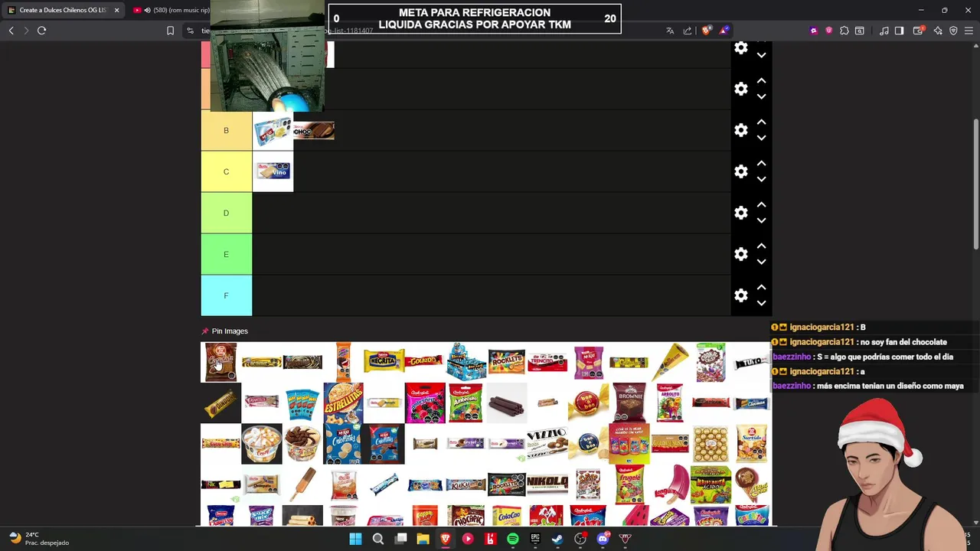Click the green D tier label
Image resolution: width=980 pixels, height=551 pixels.
tap(226, 213)
